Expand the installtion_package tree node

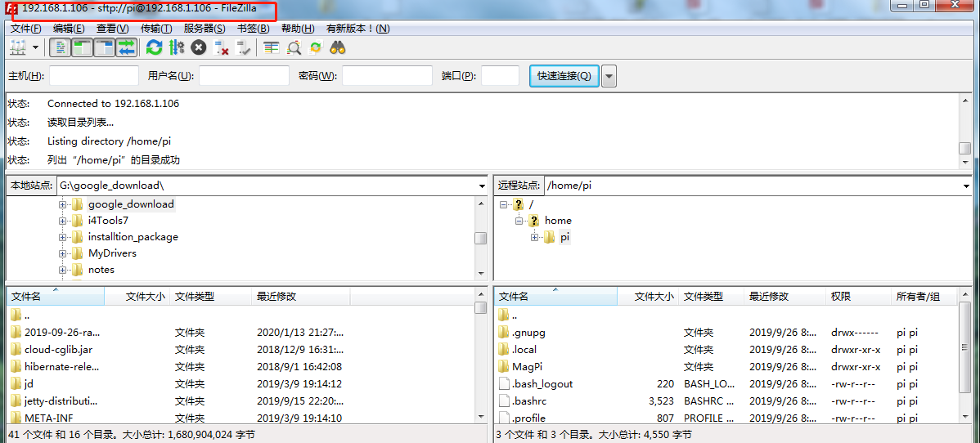[62, 237]
